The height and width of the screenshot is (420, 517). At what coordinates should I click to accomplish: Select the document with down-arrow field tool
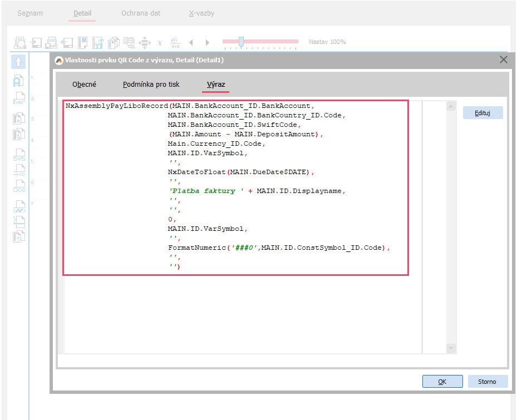19,134
